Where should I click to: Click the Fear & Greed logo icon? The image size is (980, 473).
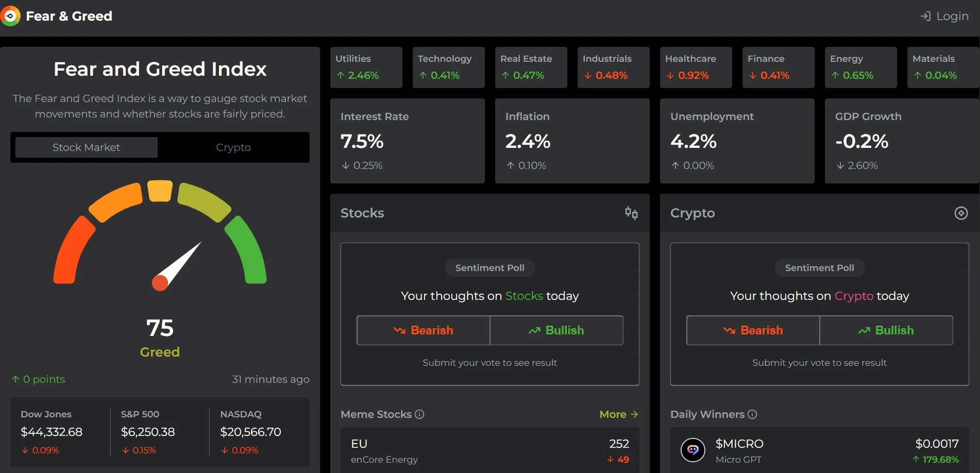coord(10,16)
